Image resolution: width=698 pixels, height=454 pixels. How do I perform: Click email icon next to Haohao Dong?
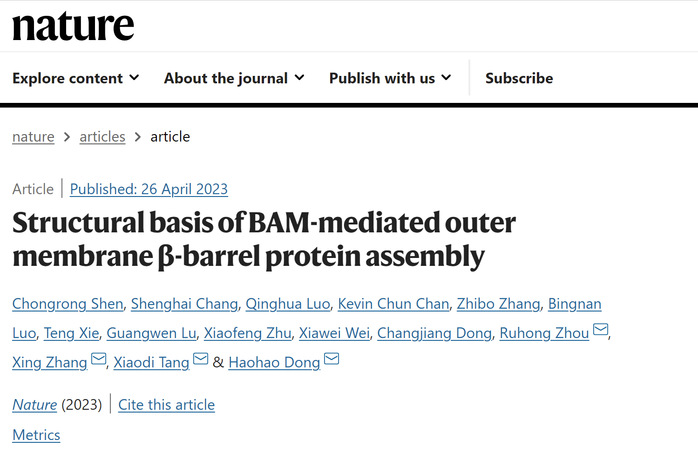point(331,358)
